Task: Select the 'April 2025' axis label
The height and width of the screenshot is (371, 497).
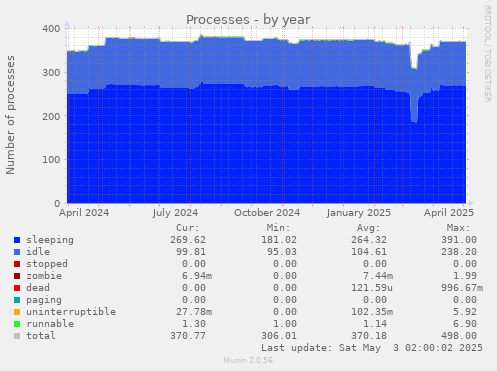Action: coord(449,213)
